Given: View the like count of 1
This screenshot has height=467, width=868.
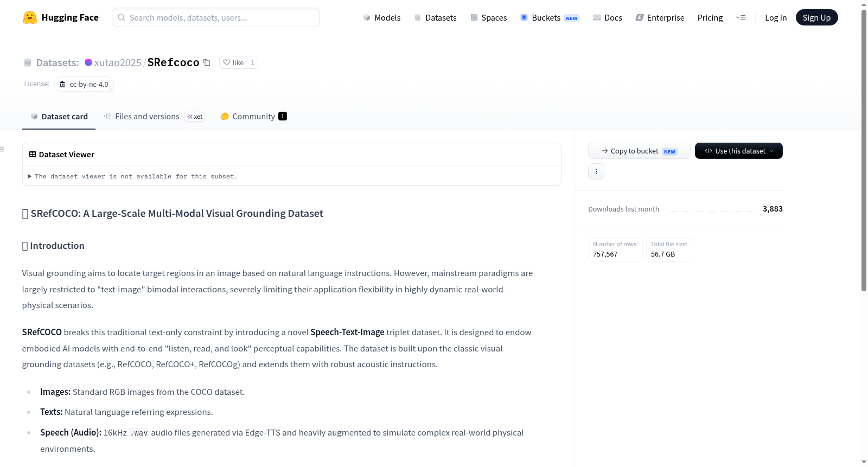Looking at the screenshot, I should (x=252, y=62).
